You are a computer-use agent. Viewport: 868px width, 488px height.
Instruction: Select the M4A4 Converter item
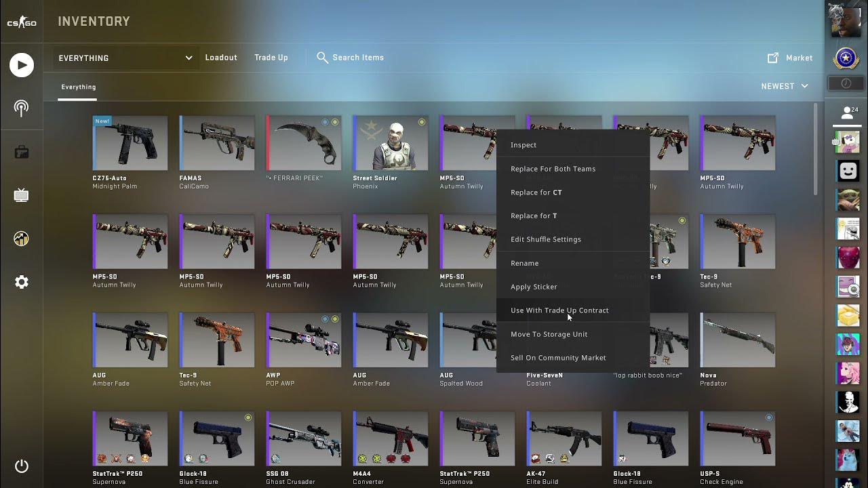(390, 448)
